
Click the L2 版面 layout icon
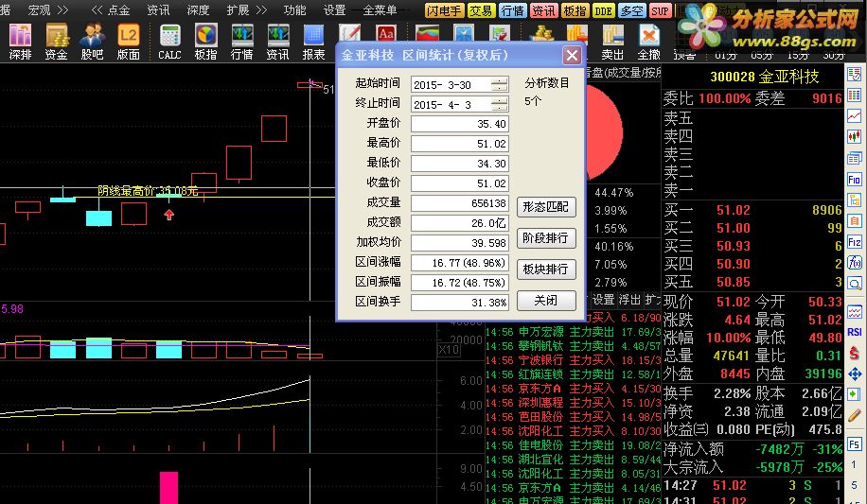(129, 42)
